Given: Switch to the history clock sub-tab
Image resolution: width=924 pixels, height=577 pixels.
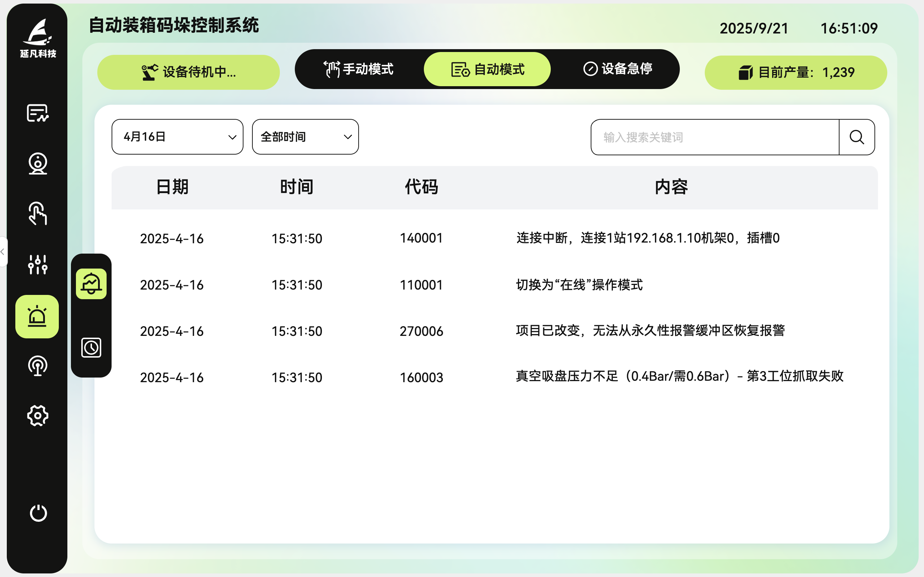Looking at the screenshot, I should pos(91,347).
